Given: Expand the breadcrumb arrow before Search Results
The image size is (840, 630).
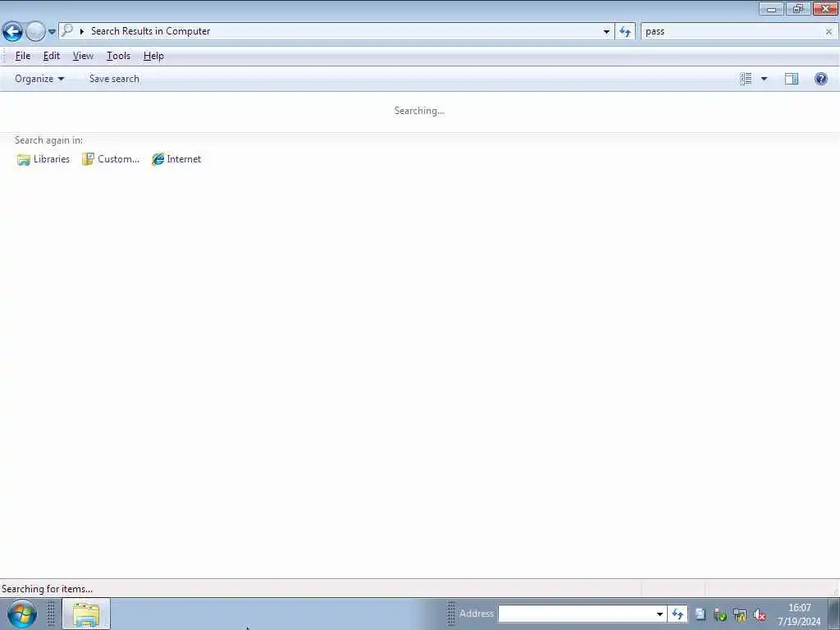Looking at the screenshot, I should coord(82,32).
